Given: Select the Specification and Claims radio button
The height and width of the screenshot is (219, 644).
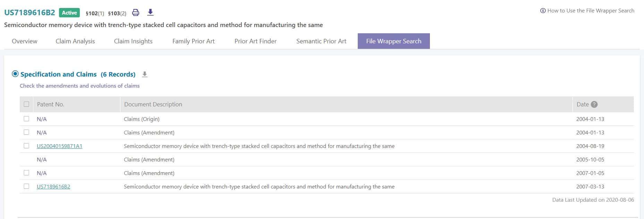Looking at the screenshot, I should pos(15,74).
